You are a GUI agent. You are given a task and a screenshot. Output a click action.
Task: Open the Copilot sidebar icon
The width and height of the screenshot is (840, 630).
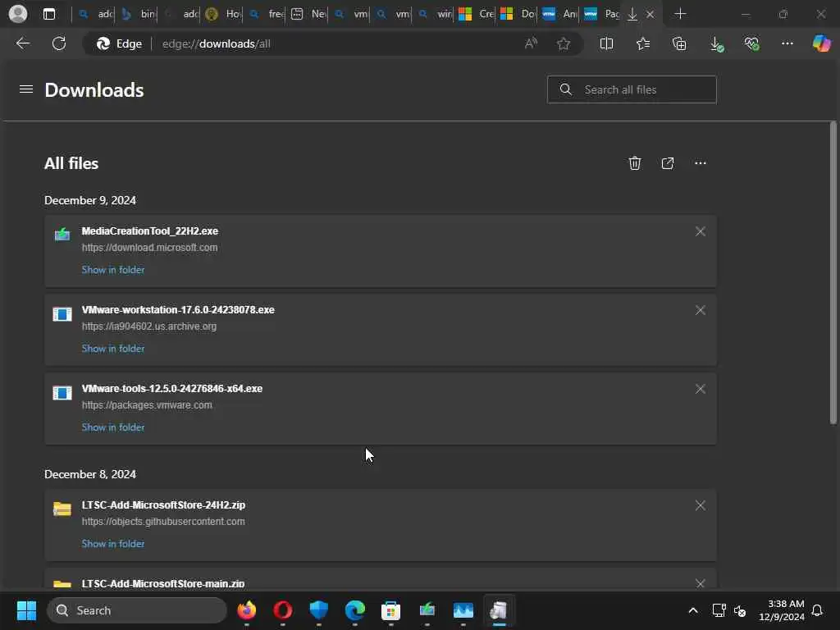pyautogui.click(x=821, y=43)
